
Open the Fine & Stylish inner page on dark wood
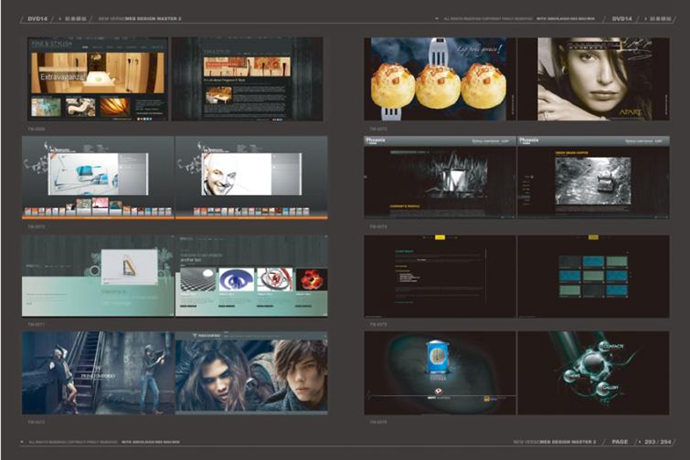[x=247, y=79]
